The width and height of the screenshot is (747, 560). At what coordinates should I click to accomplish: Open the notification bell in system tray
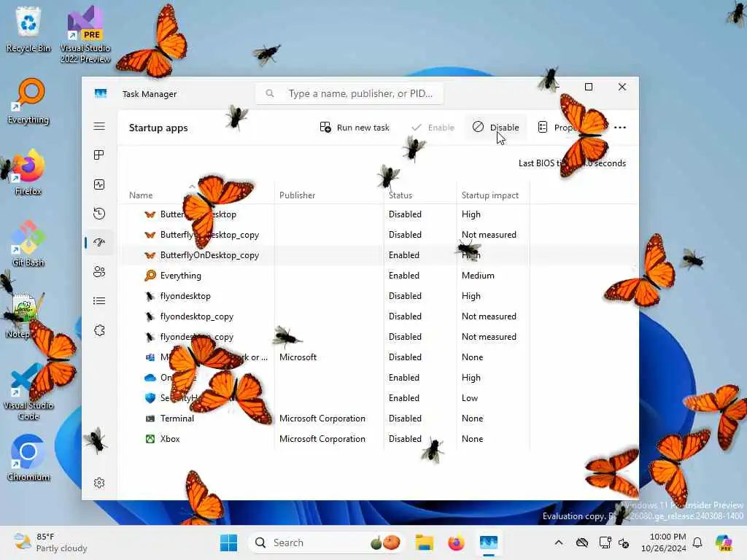tap(697, 542)
